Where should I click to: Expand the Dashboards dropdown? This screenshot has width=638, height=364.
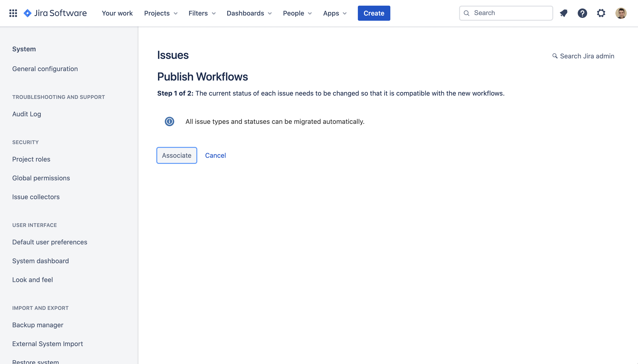tap(249, 13)
